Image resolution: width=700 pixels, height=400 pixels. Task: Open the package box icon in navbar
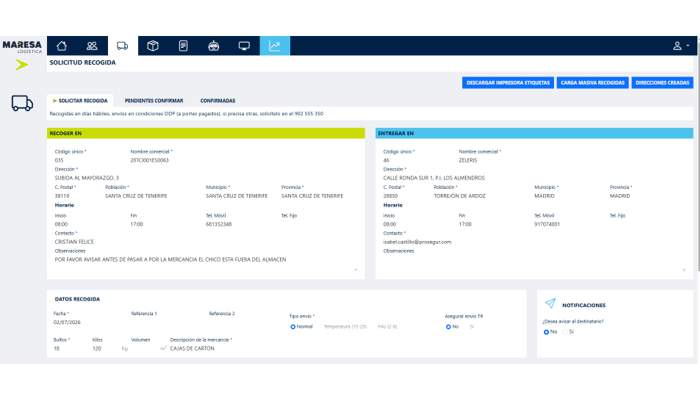click(x=153, y=46)
